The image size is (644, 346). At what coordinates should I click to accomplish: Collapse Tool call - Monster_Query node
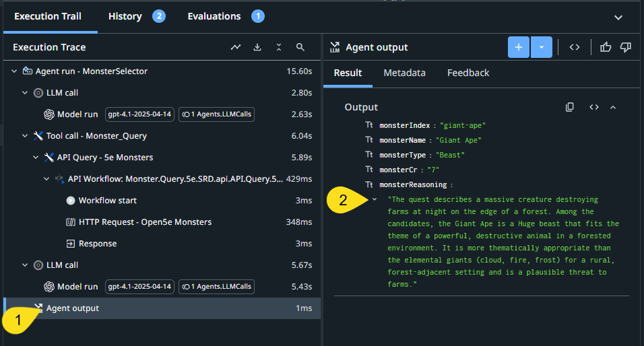pyautogui.click(x=25, y=136)
